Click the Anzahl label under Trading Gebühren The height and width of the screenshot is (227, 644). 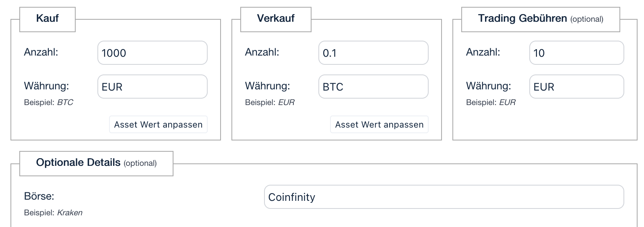click(x=483, y=52)
